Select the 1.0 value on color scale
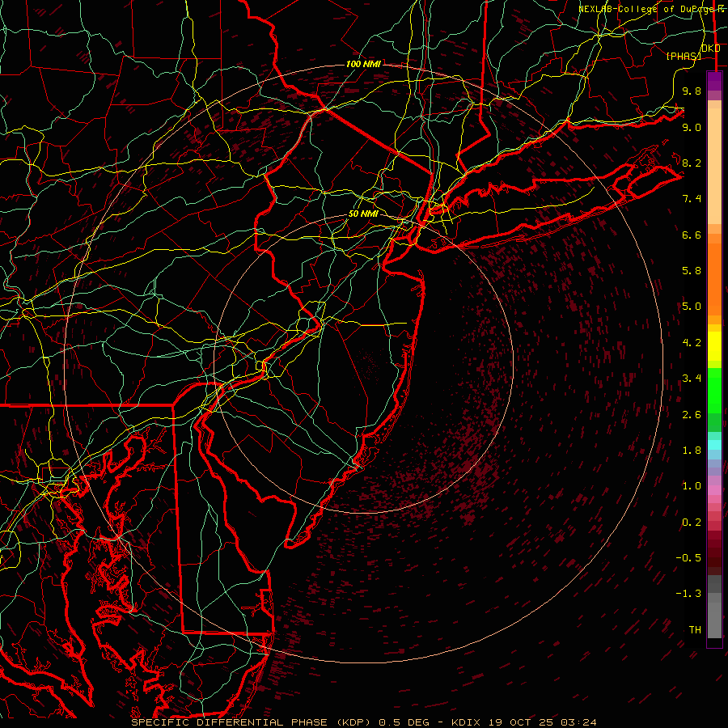Screen dimensions: 728x728 coord(692,486)
